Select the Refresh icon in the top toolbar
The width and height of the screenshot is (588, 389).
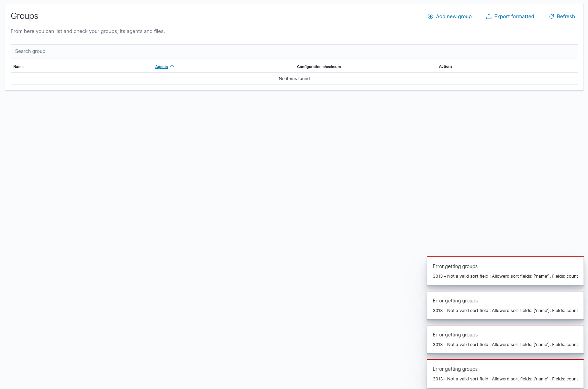pos(552,16)
